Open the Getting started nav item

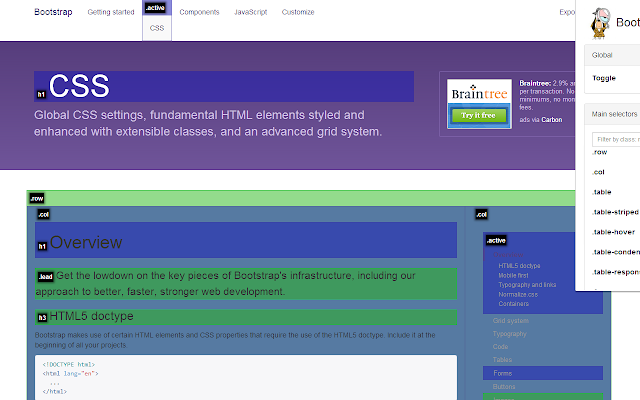pos(111,12)
